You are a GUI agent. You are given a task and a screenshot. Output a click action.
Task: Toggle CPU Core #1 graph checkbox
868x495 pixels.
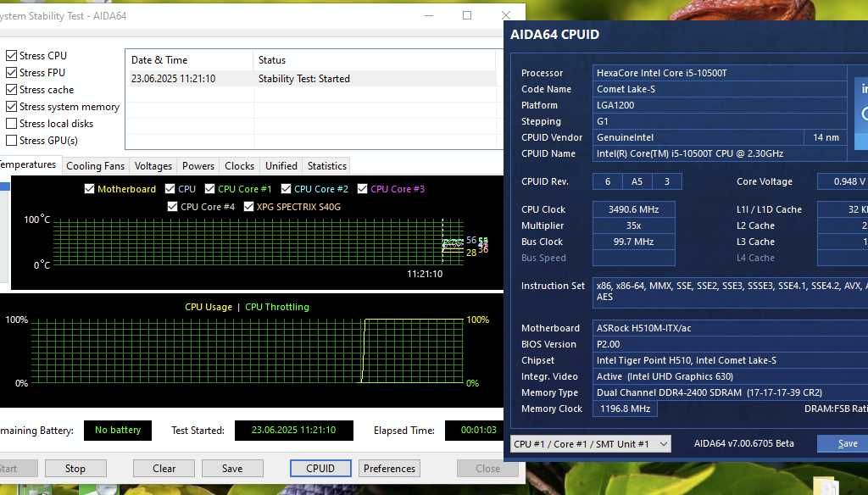click(x=209, y=189)
